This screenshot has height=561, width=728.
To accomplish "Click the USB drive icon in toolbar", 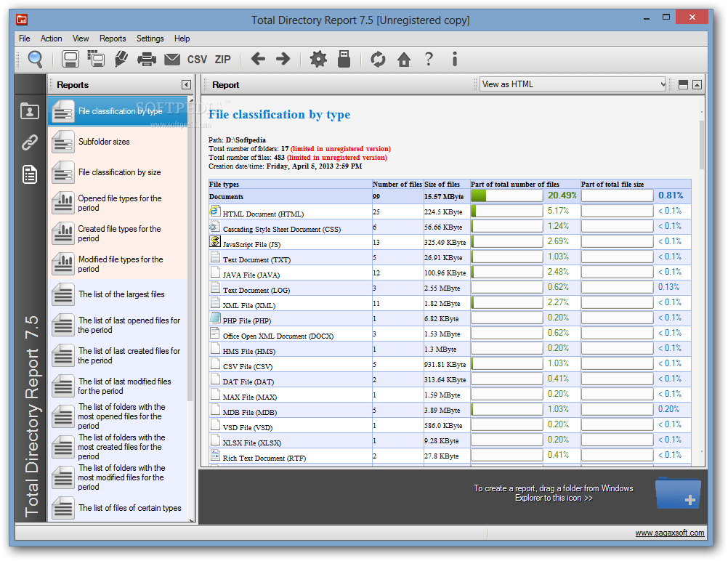I will pos(344,59).
